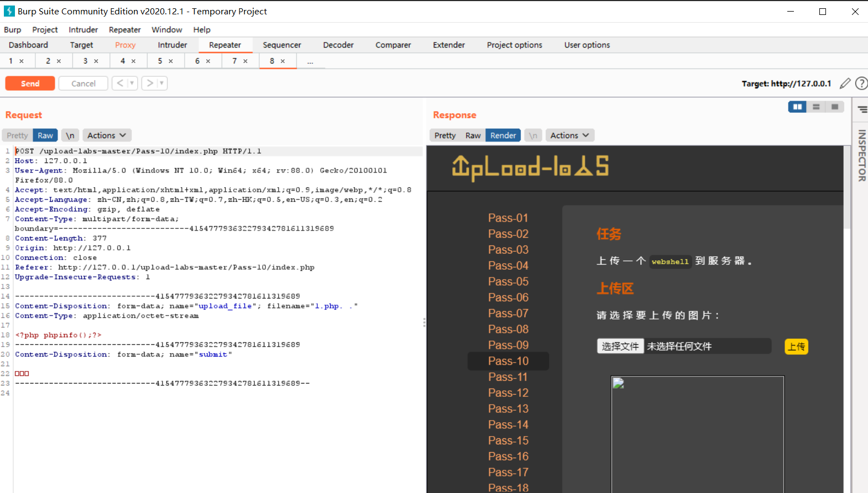Close Repeater tab 7

pyautogui.click(x=245, y=61)
